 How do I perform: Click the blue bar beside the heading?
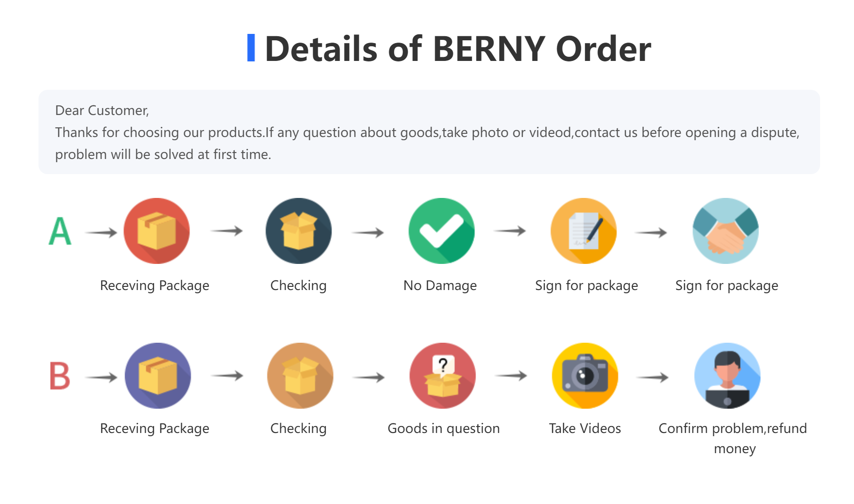coord(251,48)
